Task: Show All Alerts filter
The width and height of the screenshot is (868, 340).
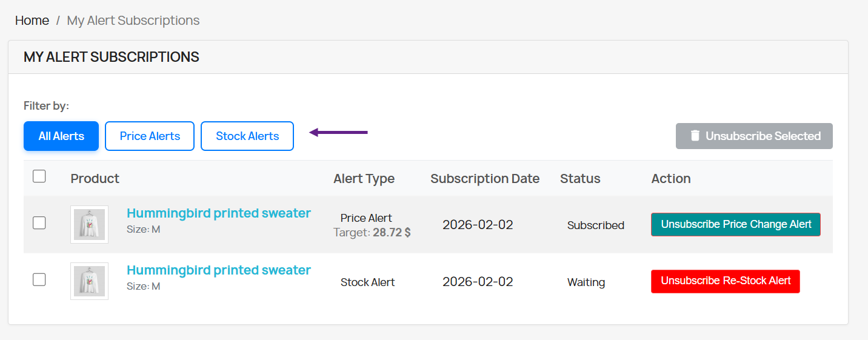Action: click(x=61, y=136)
